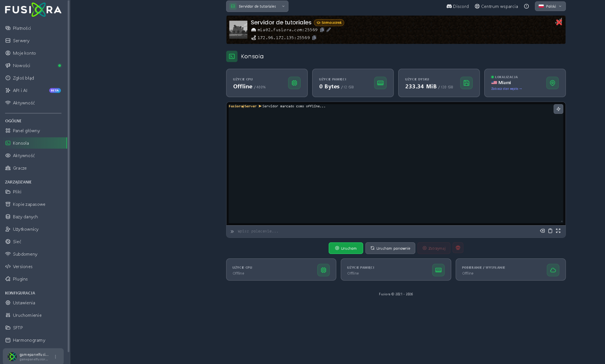This screenshot has height=364, width=605.
Task: Open Moje konto page
Action: coord(33,53)
